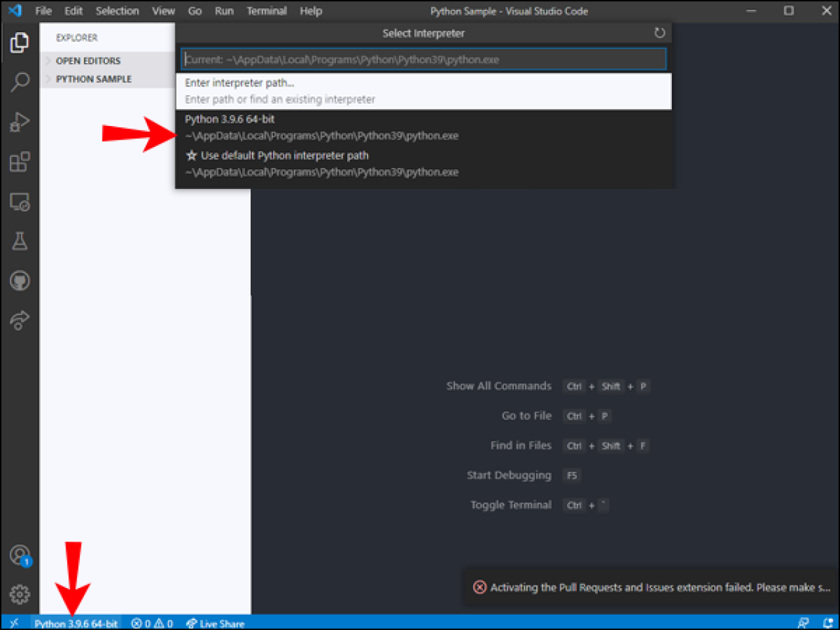The height and width of the screenshot is (630, 840).
Task: Open the Testing view
Action: [x=20, y=241]
